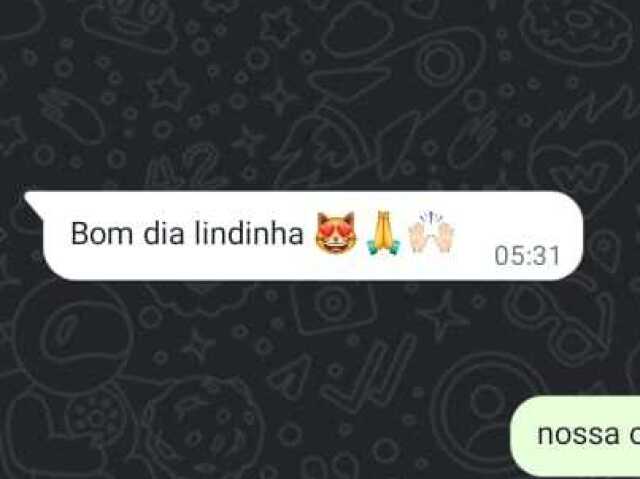Click the 05:31 message timestamp
The height and width of the screenshot is (479, 640).
point(527,256)
